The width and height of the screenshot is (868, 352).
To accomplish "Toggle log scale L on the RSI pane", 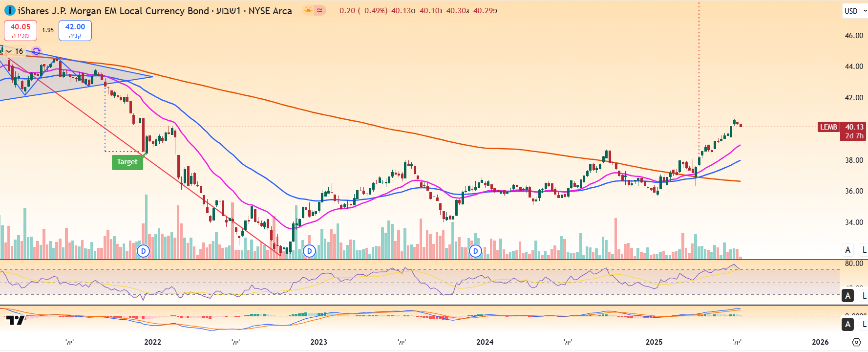I will [864, 295].
